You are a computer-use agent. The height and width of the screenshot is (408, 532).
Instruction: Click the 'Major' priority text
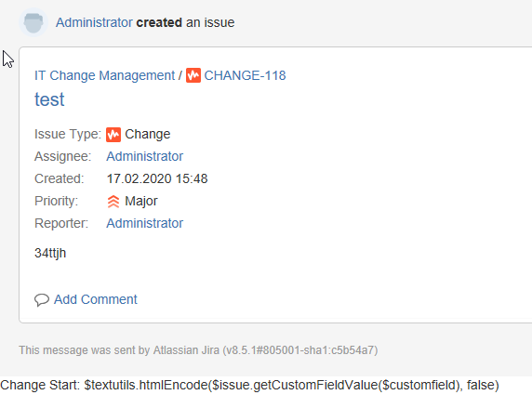click(141, 201)
